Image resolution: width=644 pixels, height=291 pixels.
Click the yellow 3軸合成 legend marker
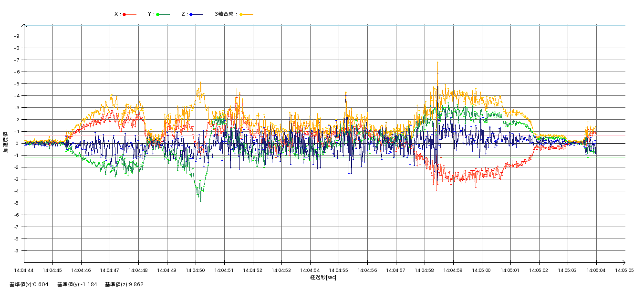(x=241, y=14)
